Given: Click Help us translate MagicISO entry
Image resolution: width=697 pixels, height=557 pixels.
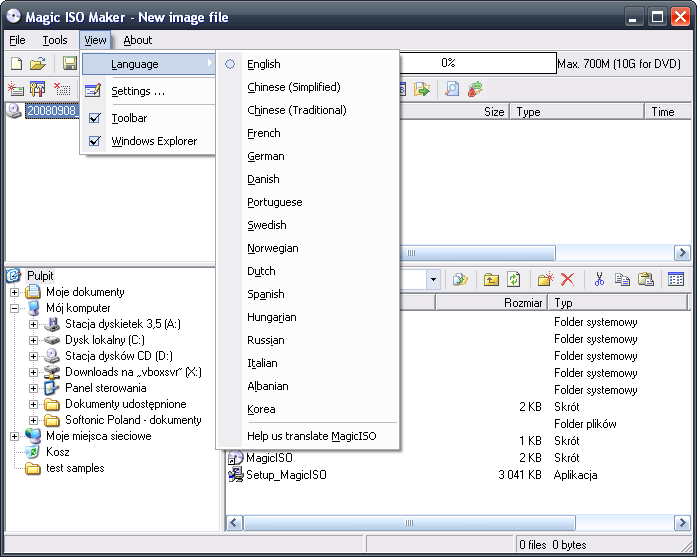Looking at the screenshot, I should [311, 436].
